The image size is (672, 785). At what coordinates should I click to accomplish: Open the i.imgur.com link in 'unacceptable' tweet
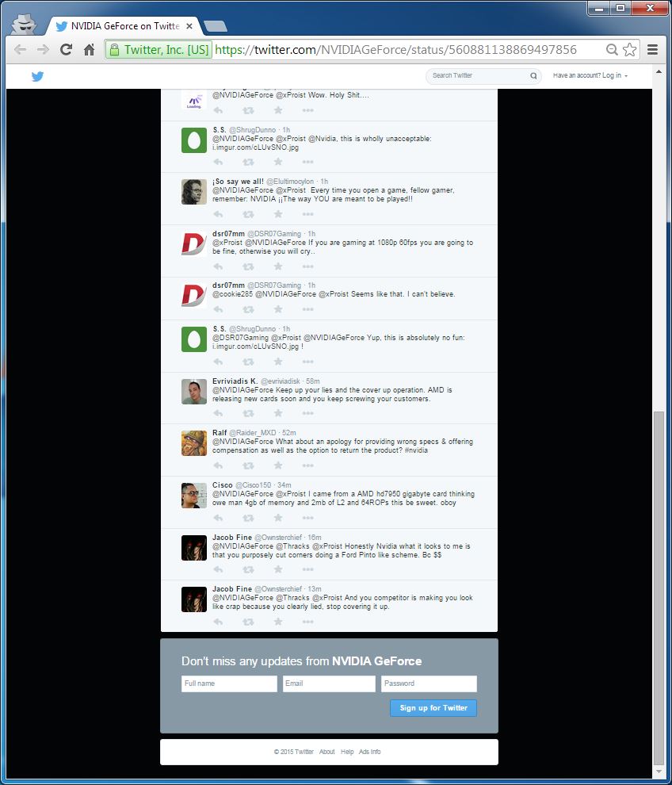click(255, 147)
